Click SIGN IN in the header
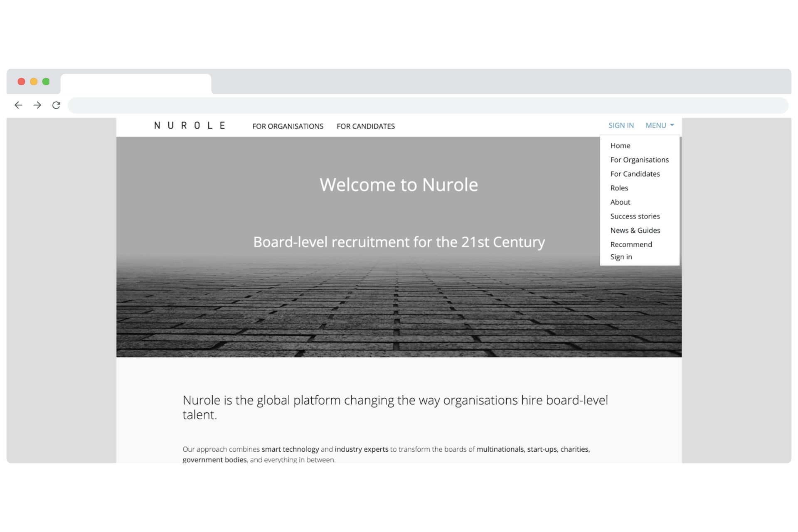Viewport: 798px width, 532px height. 621,126
